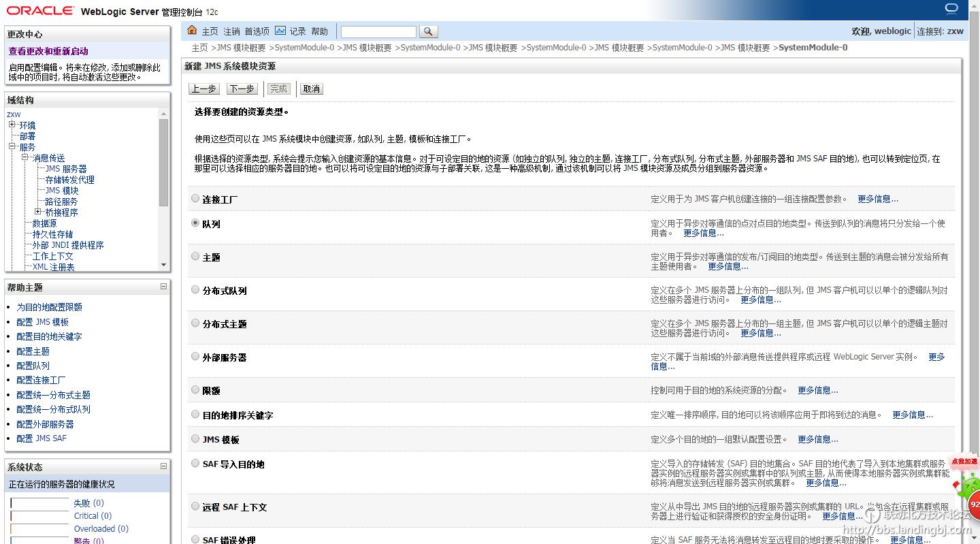Viewport: 980px width, 544px height.
Task: Select the 主题 resource radio button
Action: pyautogui.click(x=195, y=257)
